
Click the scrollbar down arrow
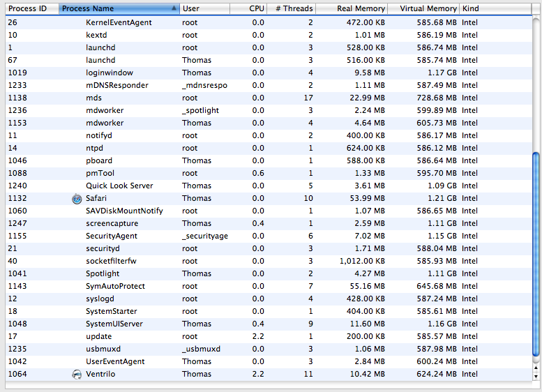point(536,377)
